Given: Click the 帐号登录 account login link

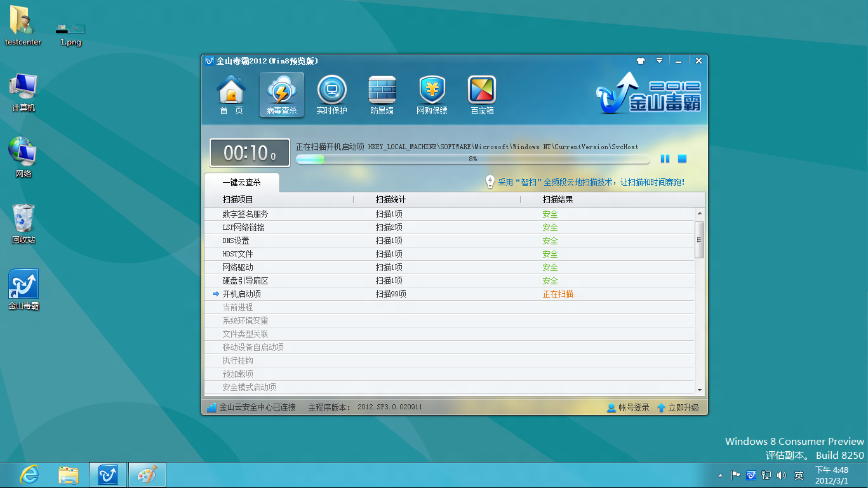Looking at the screenshot, I should (x=628, y=407).
